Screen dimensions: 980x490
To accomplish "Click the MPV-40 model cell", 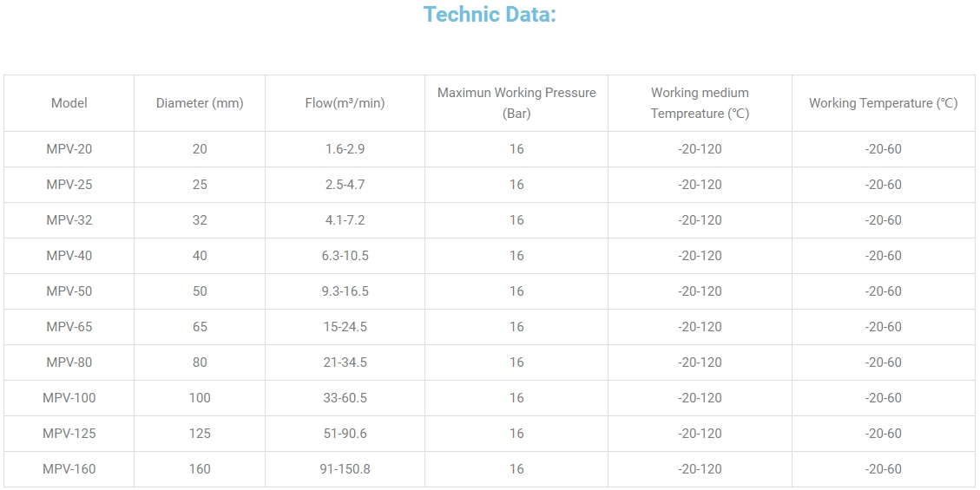I will pyautogui.click(x=69, y=256).
